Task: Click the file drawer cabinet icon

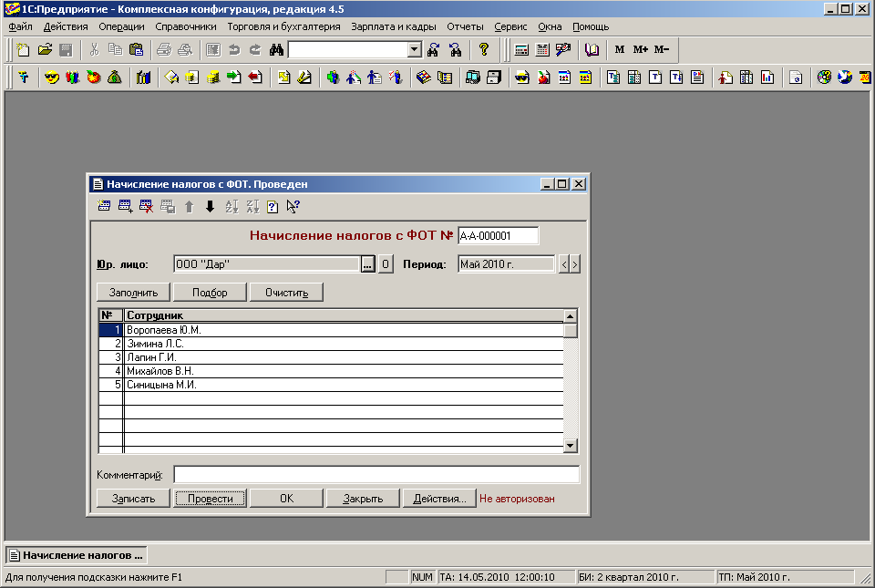Action: 494,77
